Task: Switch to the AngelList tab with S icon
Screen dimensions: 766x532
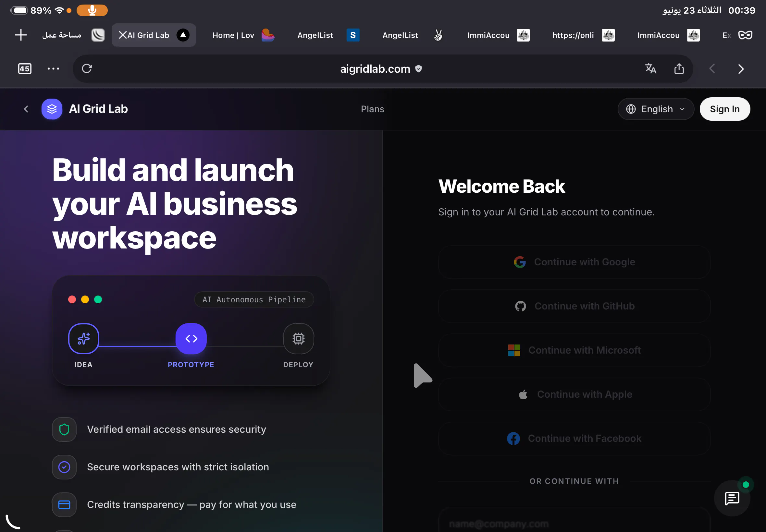Action: point(328,35)
